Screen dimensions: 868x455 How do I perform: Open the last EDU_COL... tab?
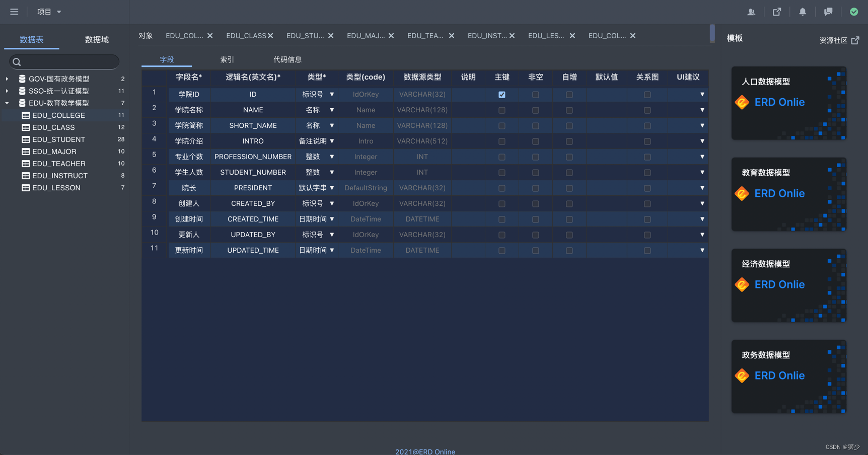pos(607,36)
